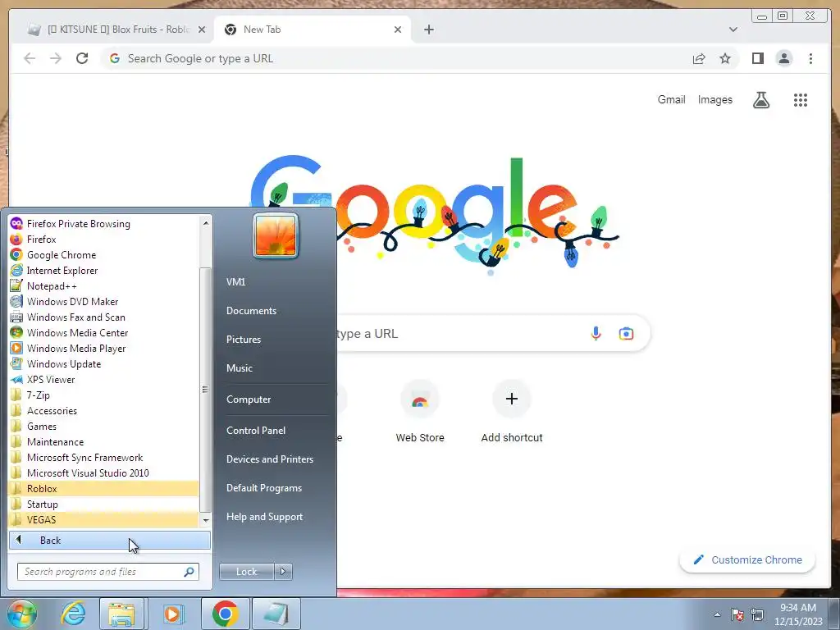
Task: Open Windows Media Player from programs list
Action: pos(103,348)
